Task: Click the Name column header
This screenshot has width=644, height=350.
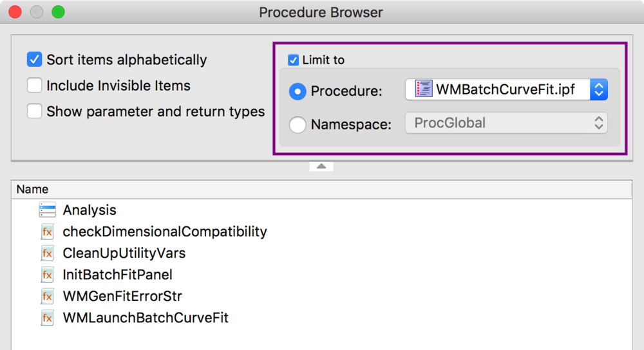Action: pyautogui.click(x=321, y=189)
